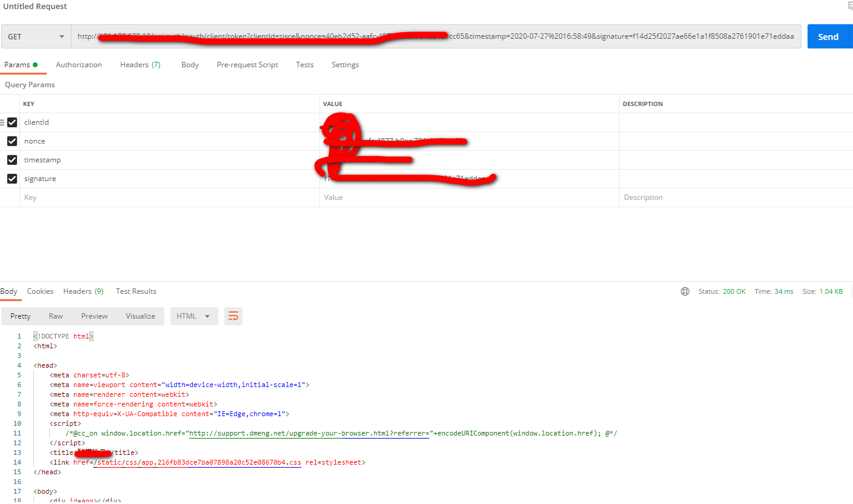The image size is (853, 504).
Task: Open the Tests tab
Action: click(x=305, y=65)
